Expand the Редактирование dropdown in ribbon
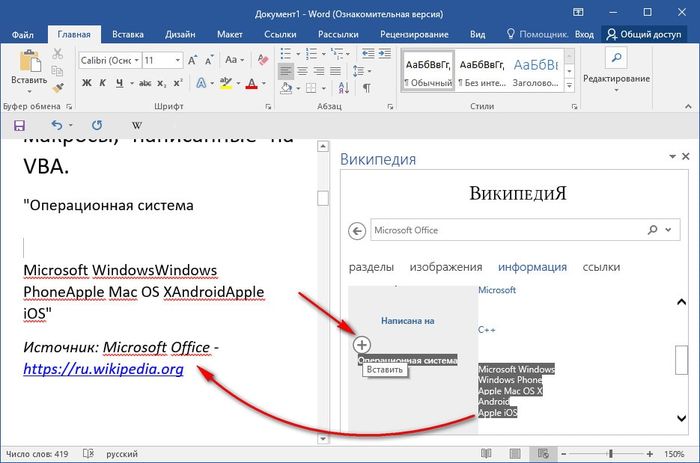Screen dimensions: 700x463 [x=616, y=77]
